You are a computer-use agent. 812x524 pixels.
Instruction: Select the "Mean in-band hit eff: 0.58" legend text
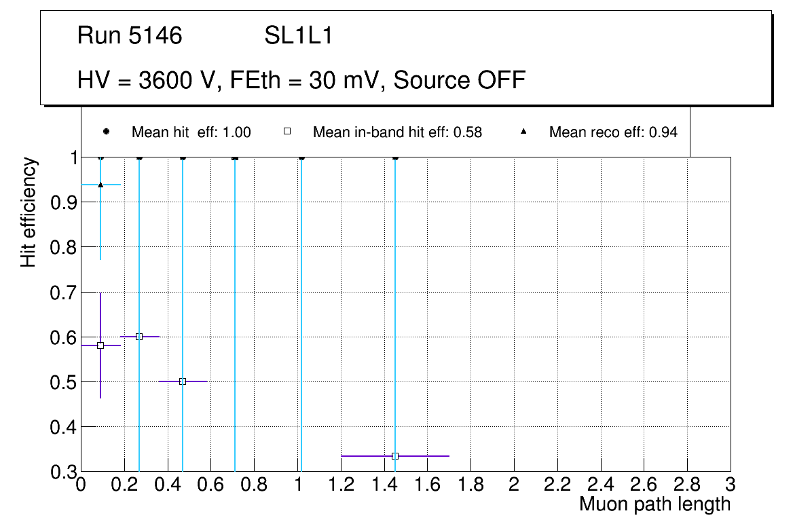tap(397, 132)
